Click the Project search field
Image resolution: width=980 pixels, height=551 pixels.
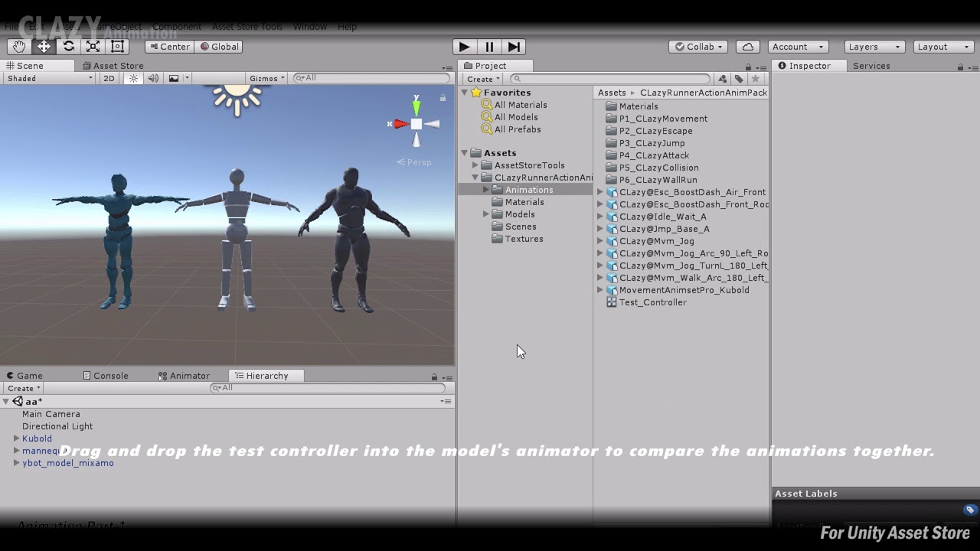[x=610, y=79]
